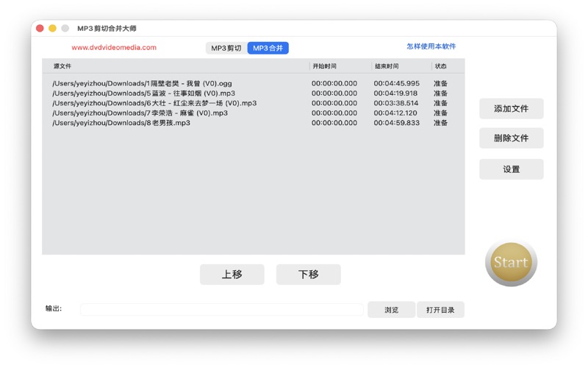The image size is (588, 368).
Task: Click the 结束时间 column header
Action: [387, 66]
